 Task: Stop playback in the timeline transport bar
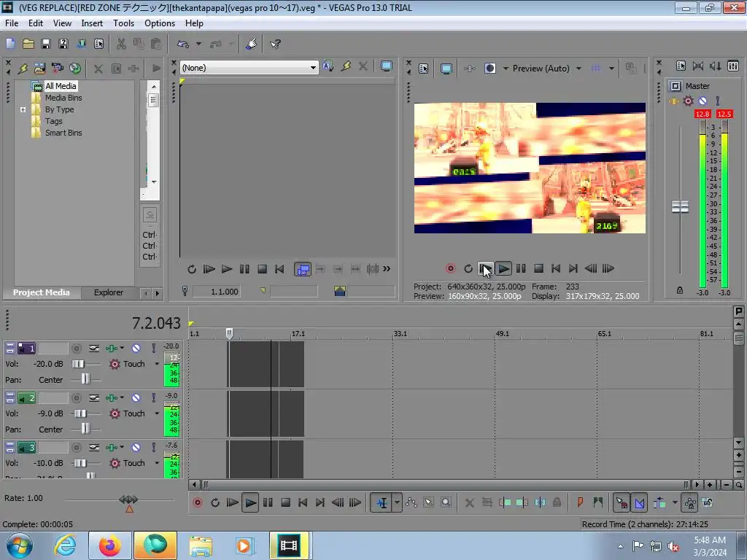click(285, 502)
